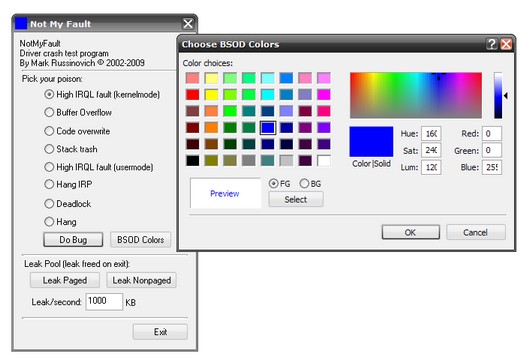The height and width of the screenshot is (363, 530).
Task: Click inside the rainbow color spectrum
Action: point(416,95)
